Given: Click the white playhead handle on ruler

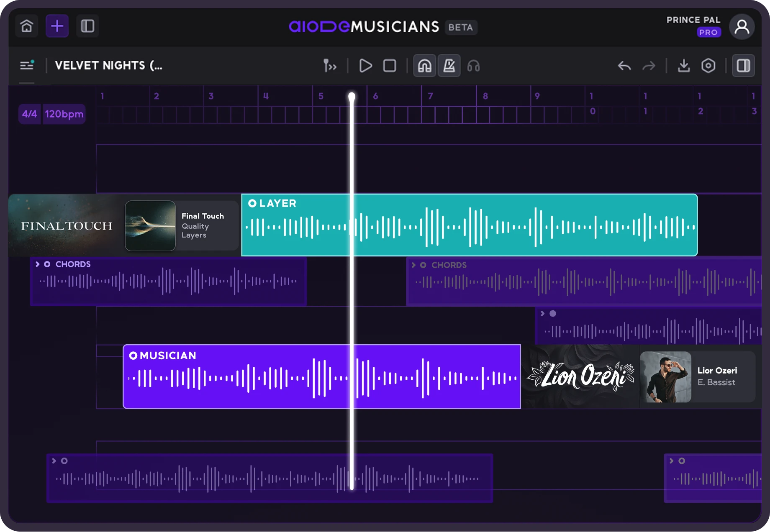Looking at the screenshot, I should 352,97.
